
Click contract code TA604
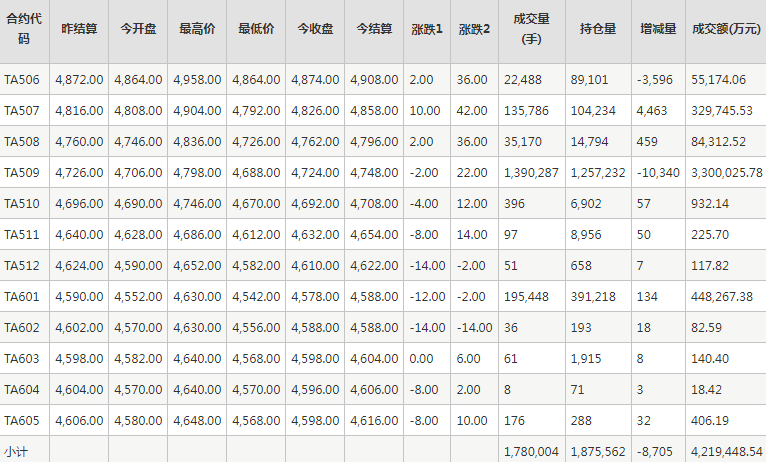point(22,390)
